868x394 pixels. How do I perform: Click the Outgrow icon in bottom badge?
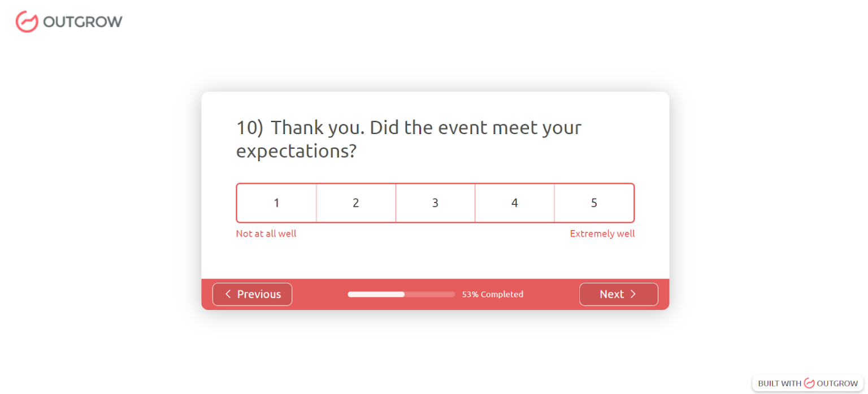pos(809,383)
